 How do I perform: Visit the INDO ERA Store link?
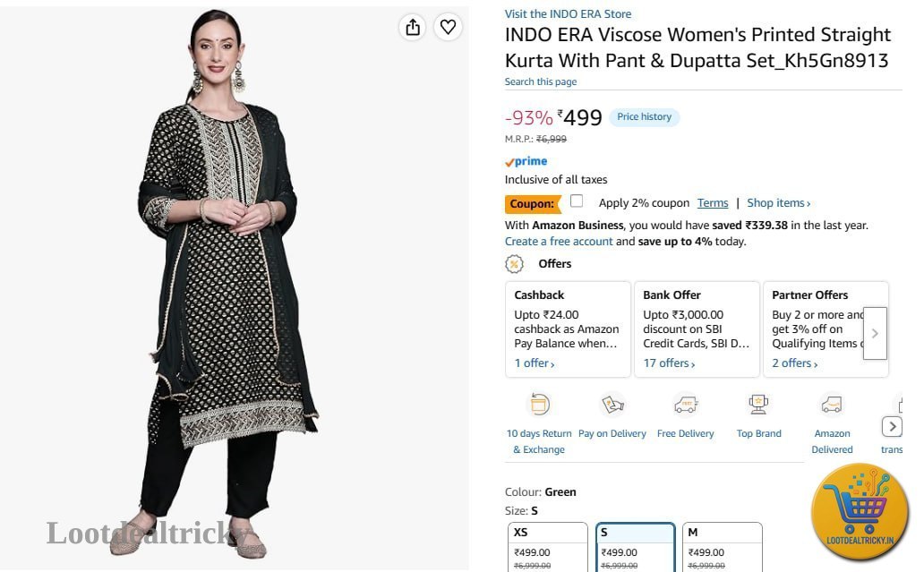[x=568, y=13]
